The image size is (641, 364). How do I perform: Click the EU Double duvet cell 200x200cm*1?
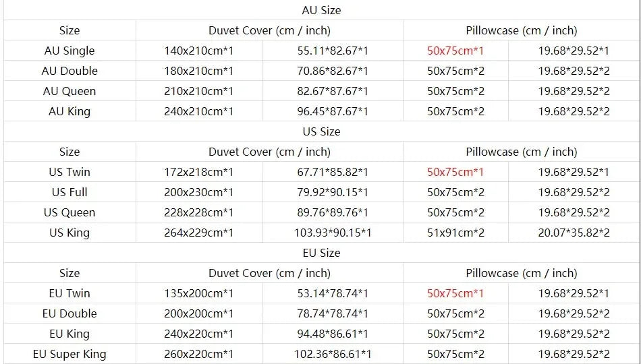click(x=198, y=313)
